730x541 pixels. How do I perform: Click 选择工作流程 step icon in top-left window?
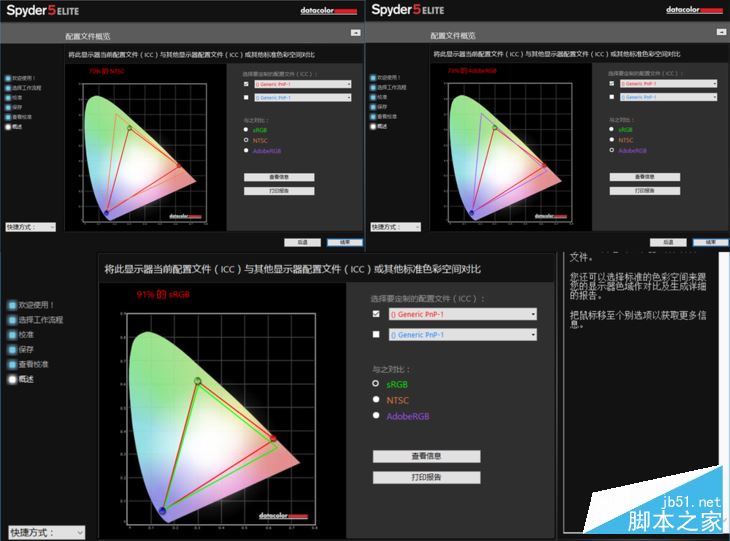click(x=8, y=88)
